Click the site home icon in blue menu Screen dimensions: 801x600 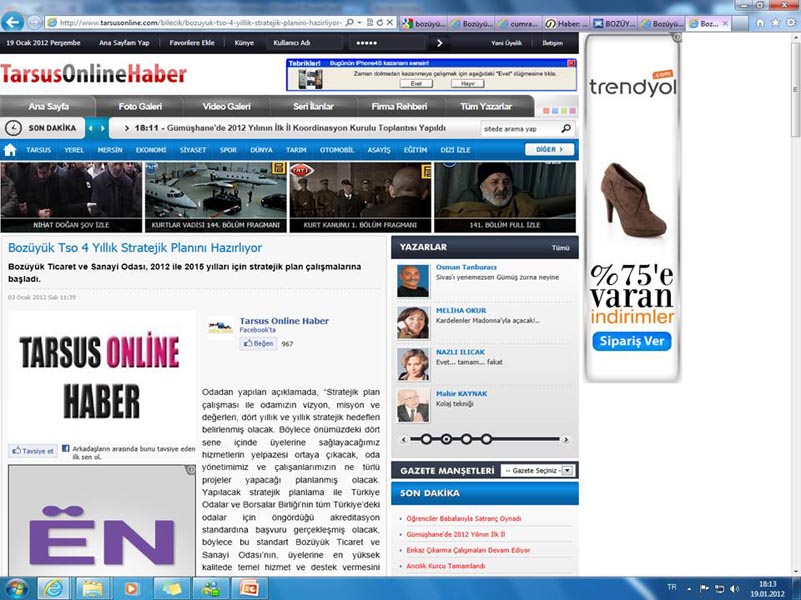[10, 150]
